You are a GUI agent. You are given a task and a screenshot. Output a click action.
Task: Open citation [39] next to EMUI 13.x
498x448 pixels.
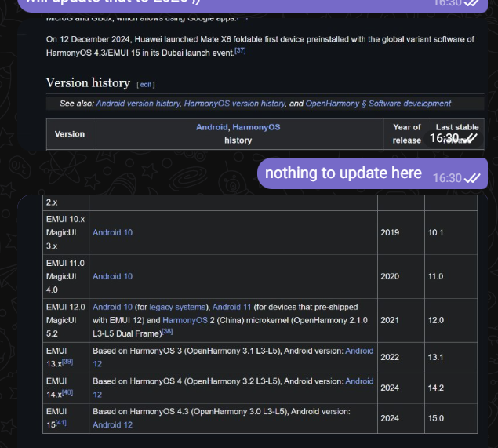pyautogui.click(x=67, y=362)
